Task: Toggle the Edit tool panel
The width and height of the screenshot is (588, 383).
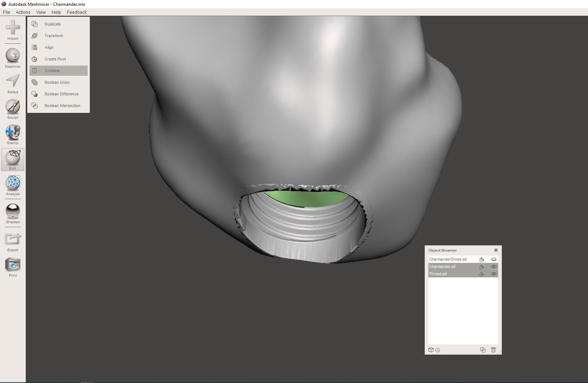Action: [13, 160]
